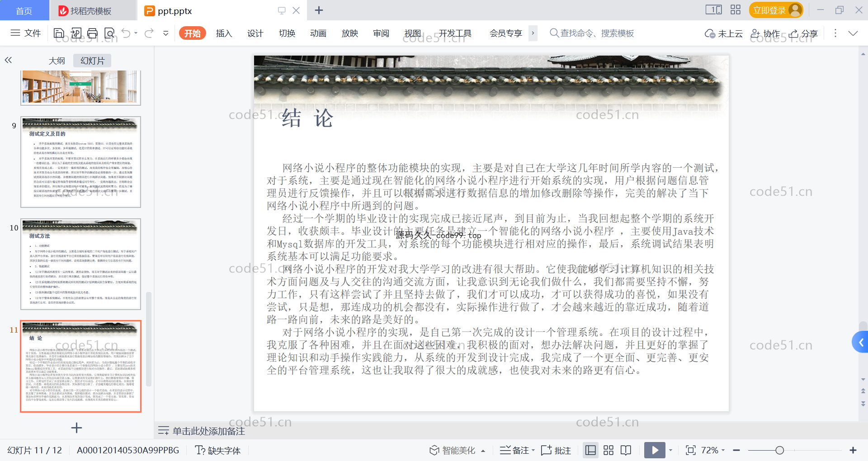Viewport: 868px width, 461px height.
Task: Click the 智能美化 smart beautify button
Action: pos(453,450)
